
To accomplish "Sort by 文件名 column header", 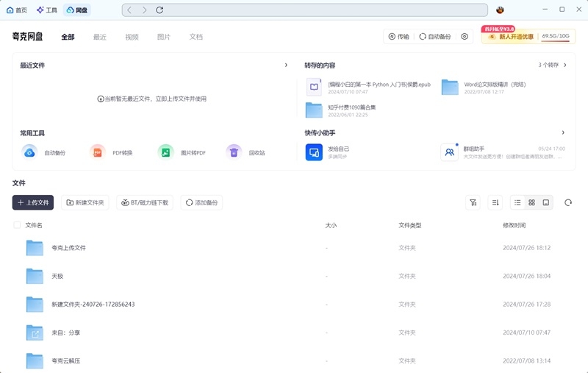I will pos(34,225).
